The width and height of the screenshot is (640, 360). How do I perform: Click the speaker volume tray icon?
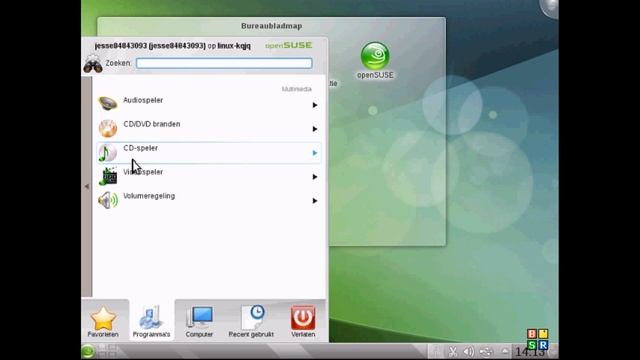(x=469, y=351)
